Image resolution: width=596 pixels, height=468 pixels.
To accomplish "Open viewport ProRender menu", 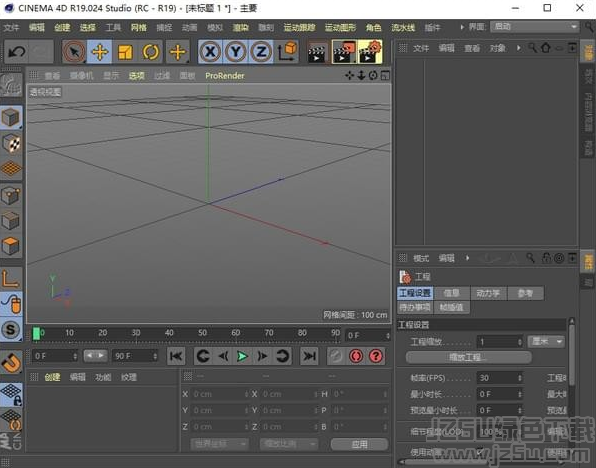I will [225, 76].
